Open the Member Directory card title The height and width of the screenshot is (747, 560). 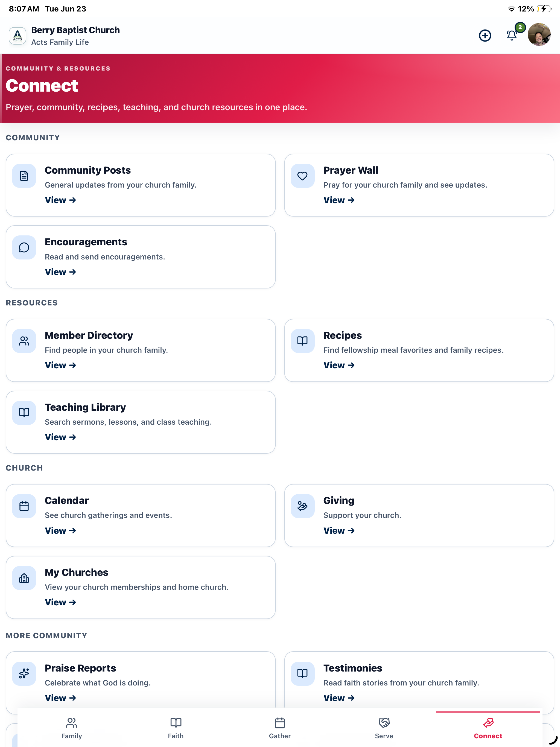pyautogui.click(x=89, y=335)
